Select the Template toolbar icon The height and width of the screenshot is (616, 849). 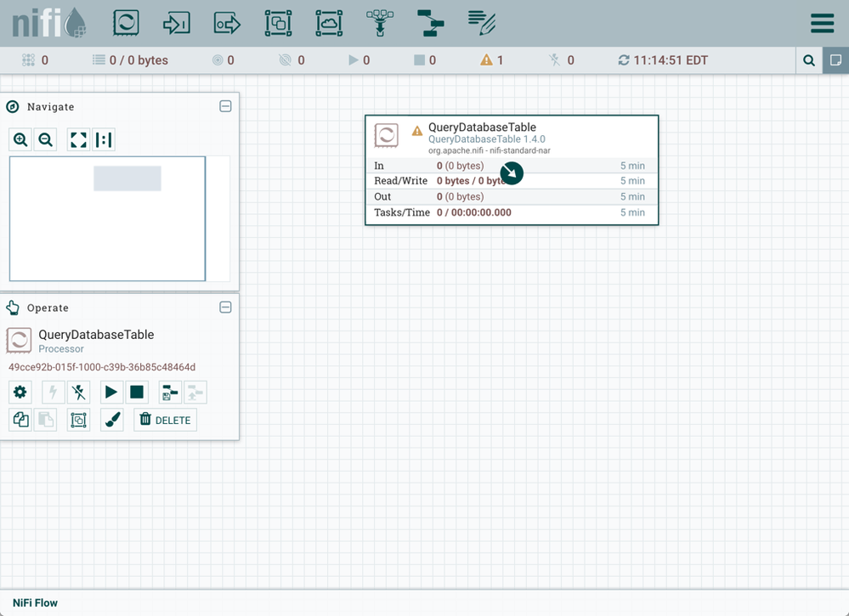[x=431, y=23]
